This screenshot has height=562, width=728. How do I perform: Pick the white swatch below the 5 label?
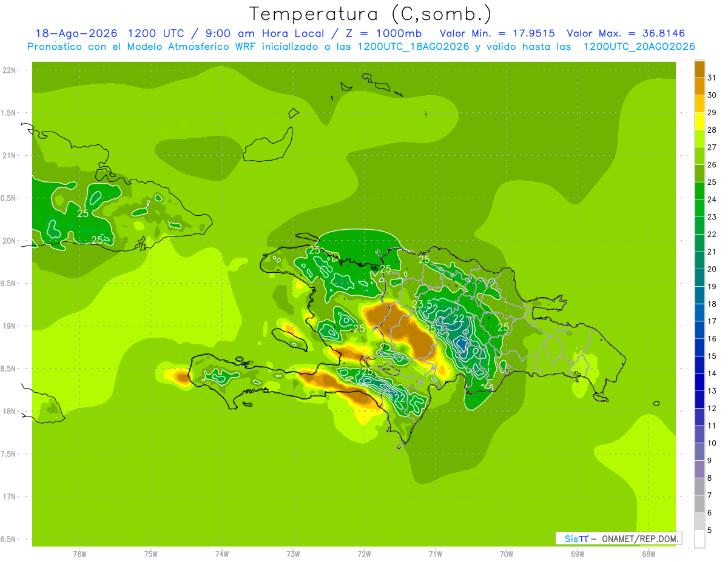pos(699,539)
